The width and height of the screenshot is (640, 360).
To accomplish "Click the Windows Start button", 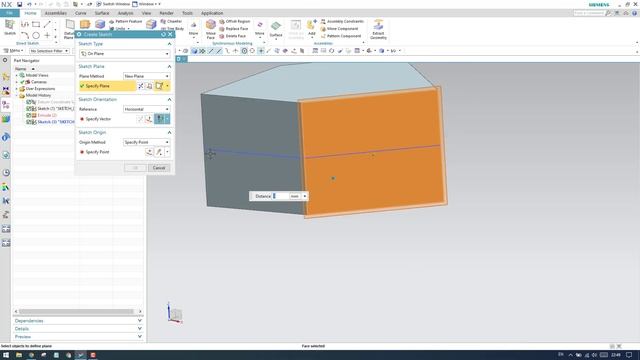I will pyautogui.click(x=6, y=355).
